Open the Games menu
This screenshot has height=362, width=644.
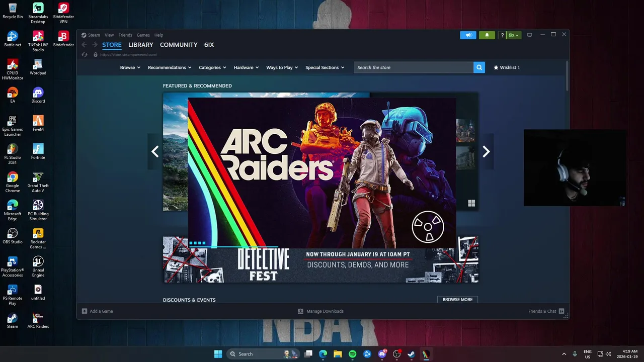point(143,35)
